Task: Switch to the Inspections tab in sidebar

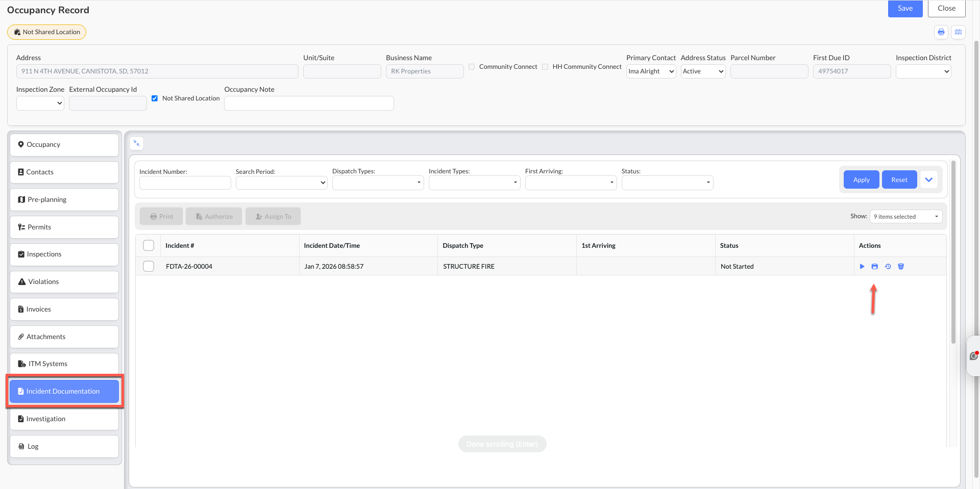Action: pyautogui.click(x=64, y=254)
